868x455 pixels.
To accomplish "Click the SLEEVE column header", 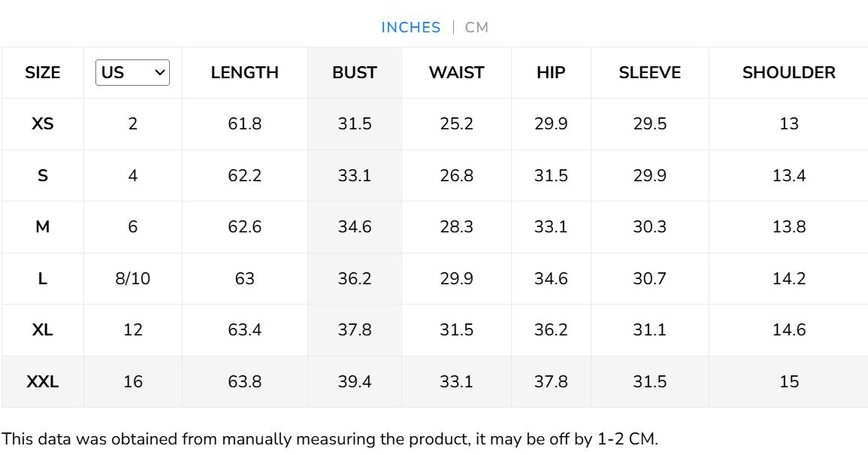I will (649, 73).
